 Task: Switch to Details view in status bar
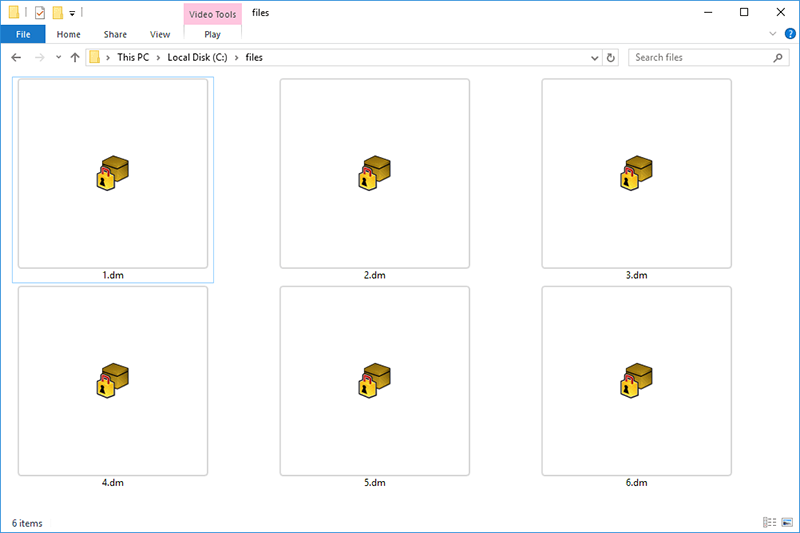[769, 522]
